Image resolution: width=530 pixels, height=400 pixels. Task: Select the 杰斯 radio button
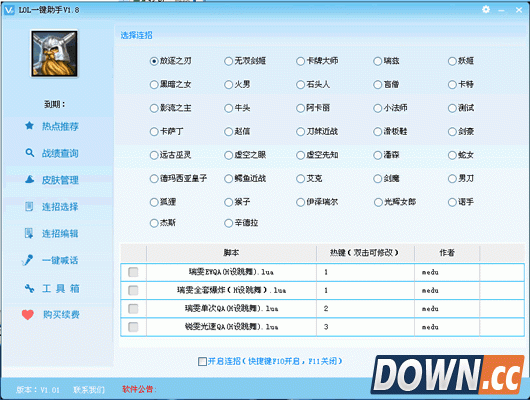pos(154,223)
